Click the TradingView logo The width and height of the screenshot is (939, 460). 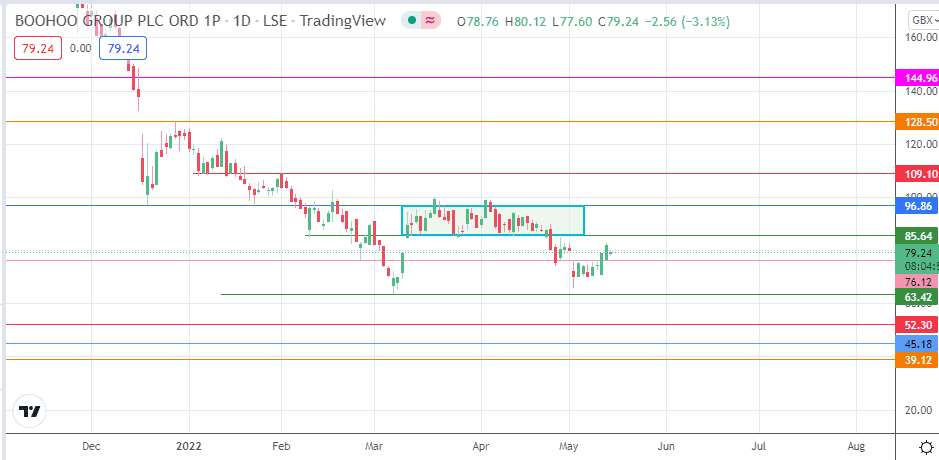point(29,412)
